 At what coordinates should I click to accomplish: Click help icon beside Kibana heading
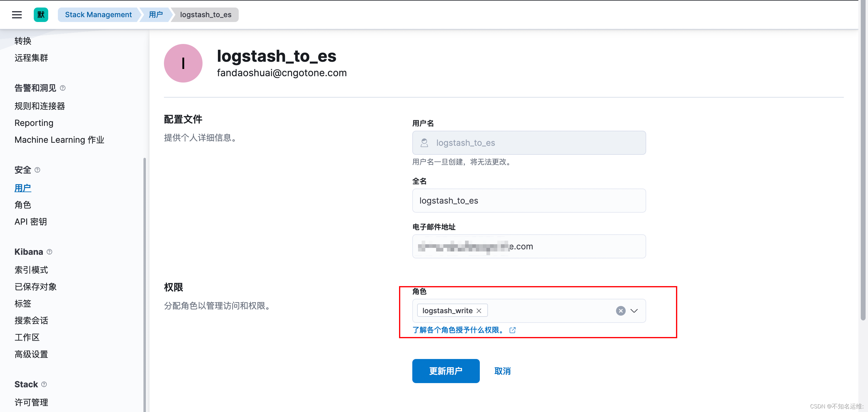tap(49, 252)
